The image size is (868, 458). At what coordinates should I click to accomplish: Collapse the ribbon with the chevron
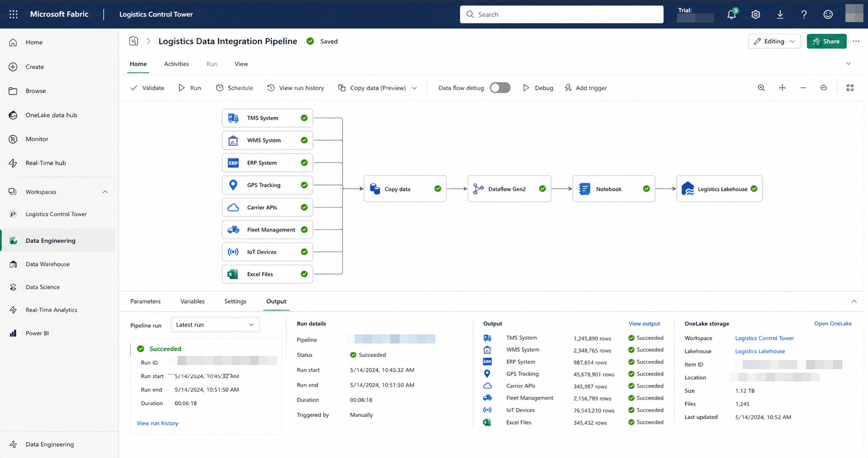849,64
